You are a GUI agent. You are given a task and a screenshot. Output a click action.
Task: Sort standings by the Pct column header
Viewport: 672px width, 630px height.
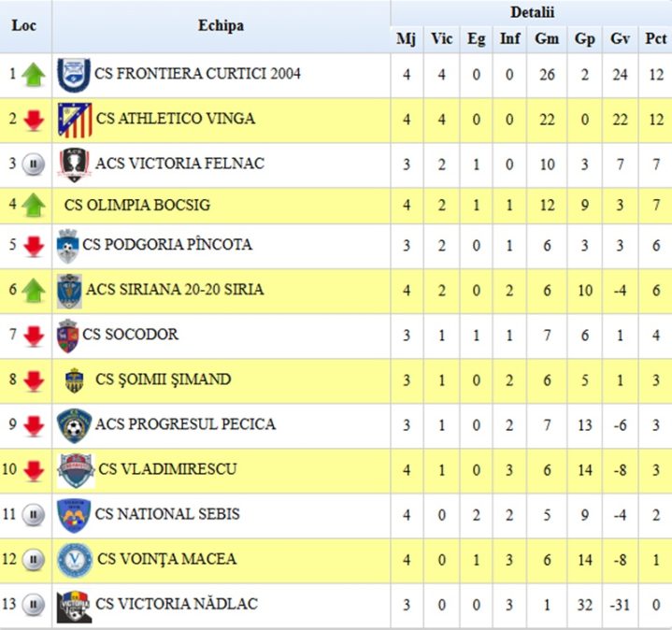click(x=655, y=39)
